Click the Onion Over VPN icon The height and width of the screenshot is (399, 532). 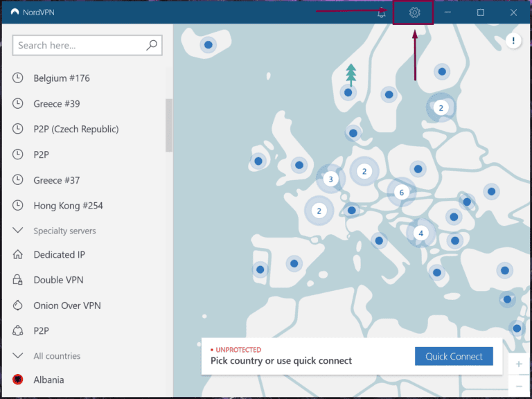[x=18, y=305]
